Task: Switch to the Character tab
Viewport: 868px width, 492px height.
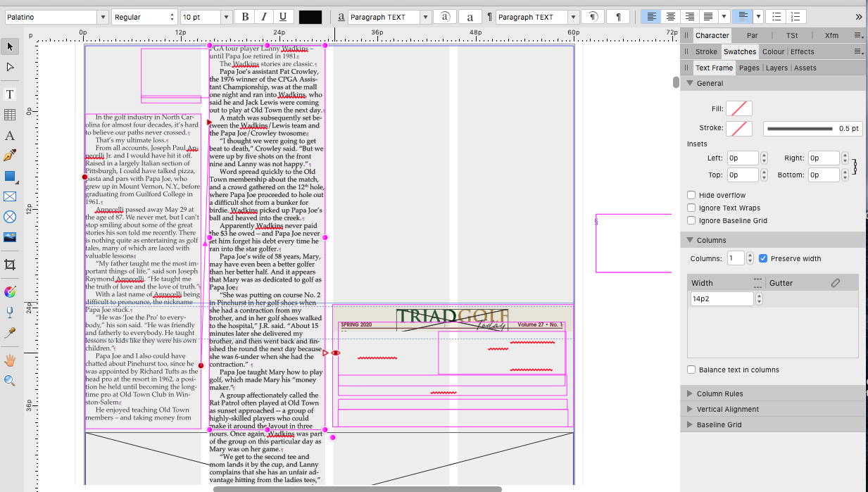Action: click(712, 35)
